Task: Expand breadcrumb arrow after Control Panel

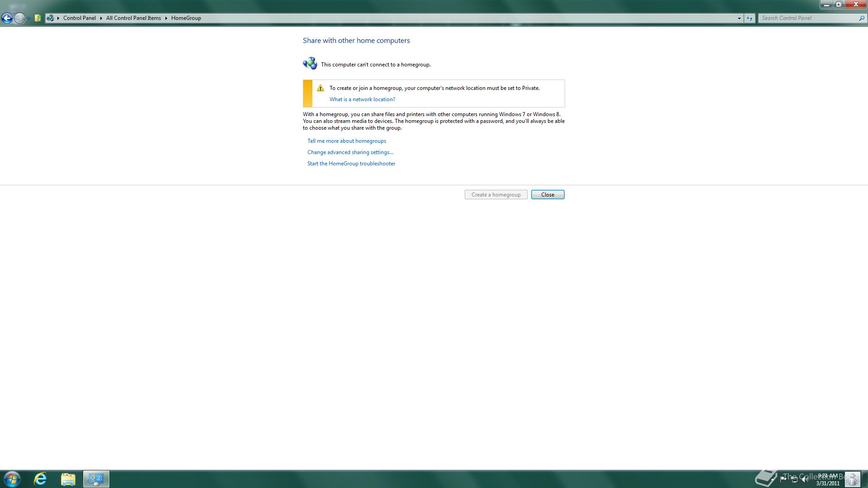Action: point(101,18)
